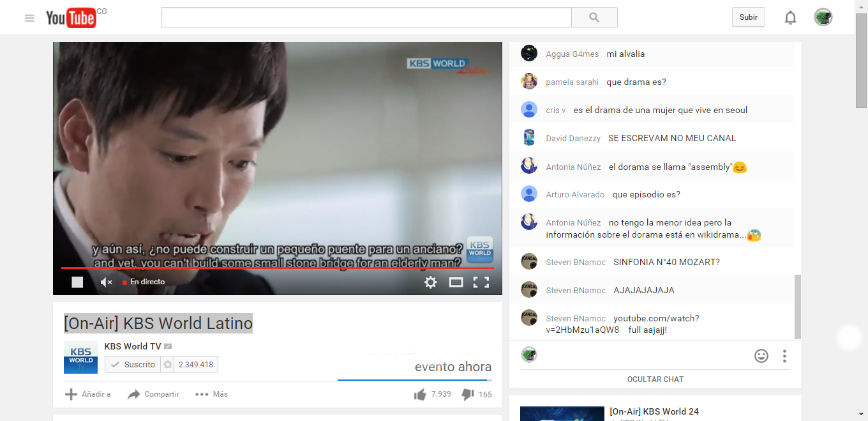Go to the YouTube home logo
868x421 pixels.
[71, 18]
